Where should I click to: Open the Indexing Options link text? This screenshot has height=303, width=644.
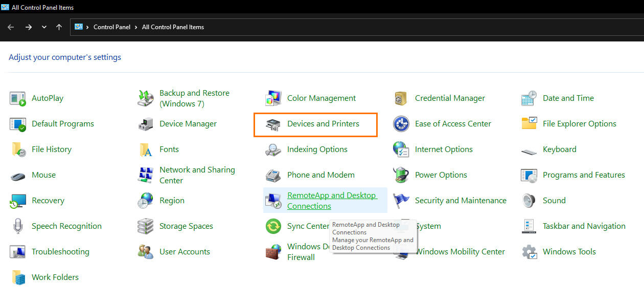coord(317,149)
